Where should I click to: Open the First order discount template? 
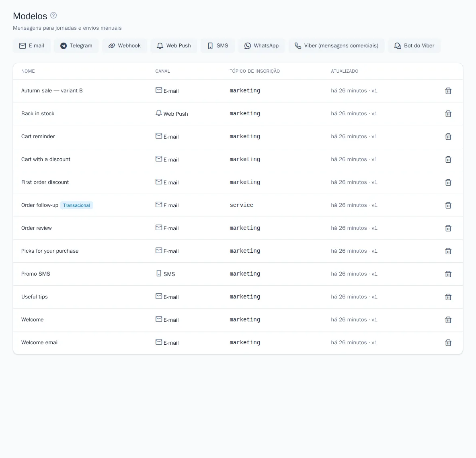tap(45, 182)
